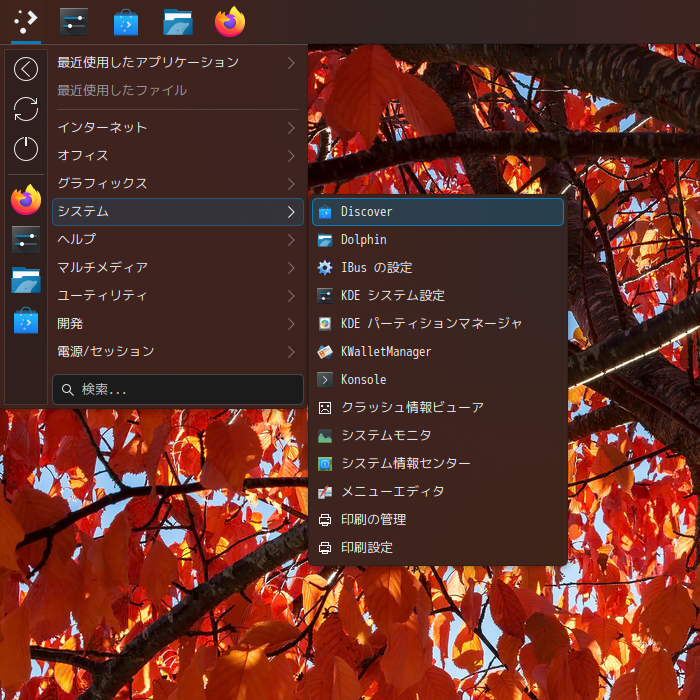Click the Konsole terminal icon
The image size is (700, 700).
(325, 379)
